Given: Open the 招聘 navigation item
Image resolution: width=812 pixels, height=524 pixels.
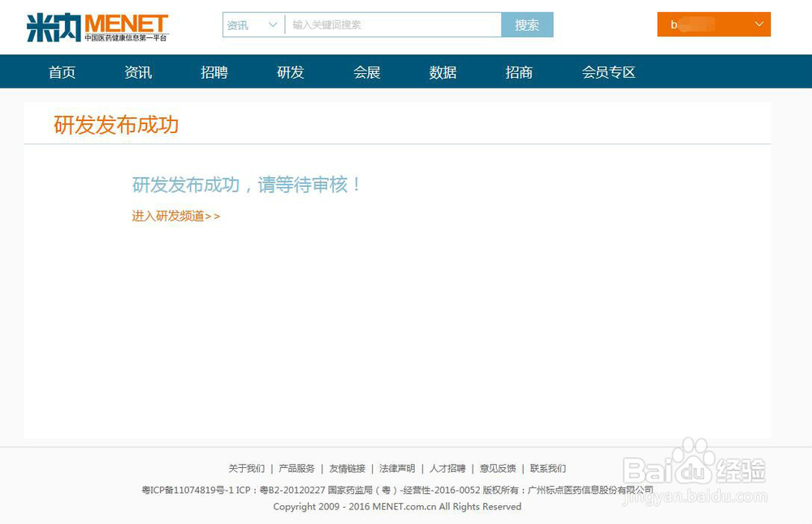Looking at the screenshot, I should pyautogui.click(x=214, y=72).
